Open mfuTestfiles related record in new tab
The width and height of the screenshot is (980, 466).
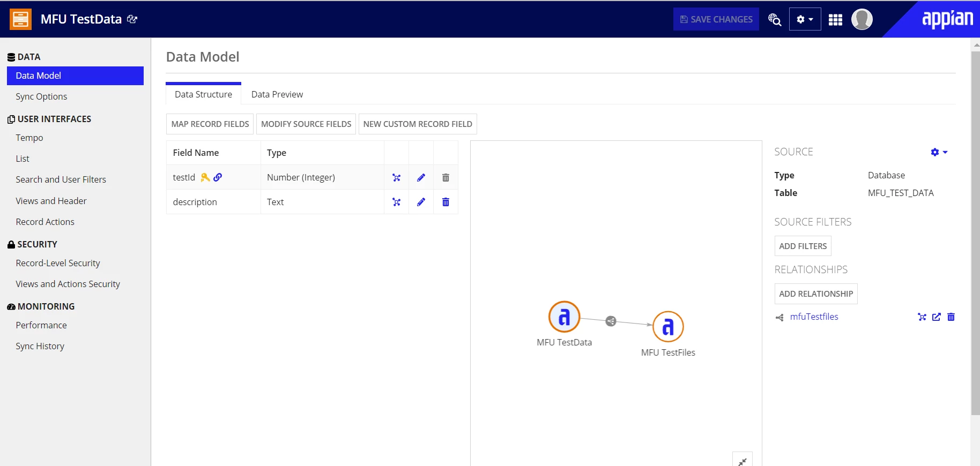tap(937, 317)
